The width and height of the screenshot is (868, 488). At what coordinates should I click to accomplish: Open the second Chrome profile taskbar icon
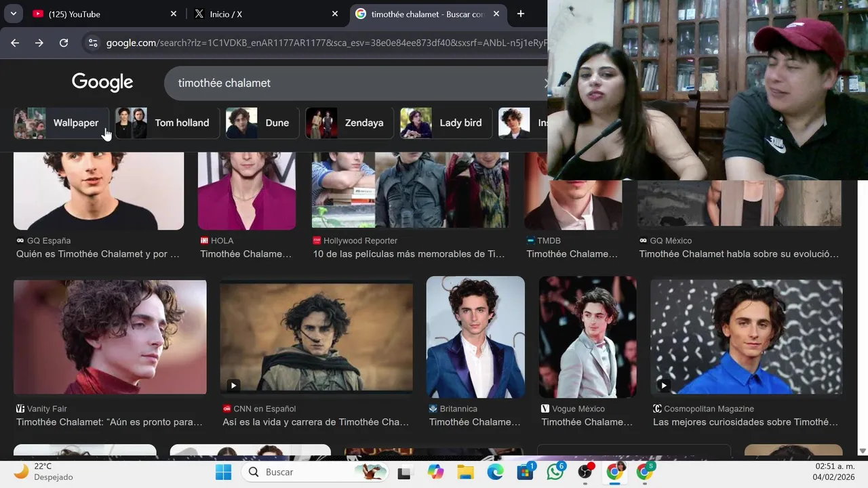coord(645,472)
